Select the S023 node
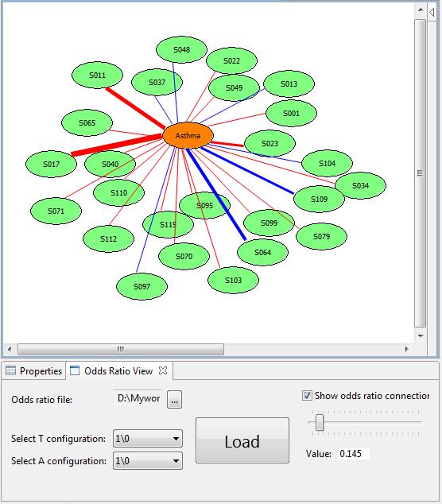The height and width of the screenshot is (504, 442). 269,143
